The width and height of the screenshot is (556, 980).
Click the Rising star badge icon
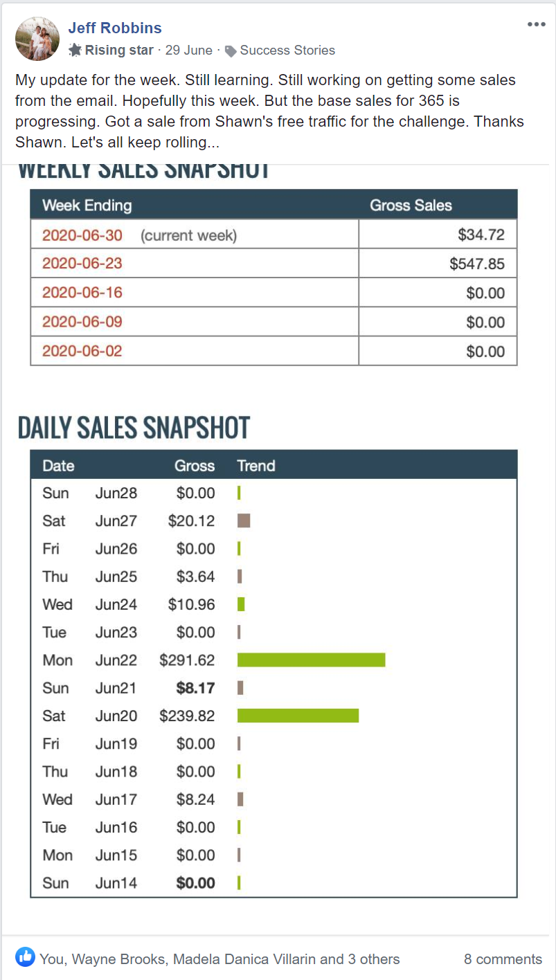click(x=75, y=51)
